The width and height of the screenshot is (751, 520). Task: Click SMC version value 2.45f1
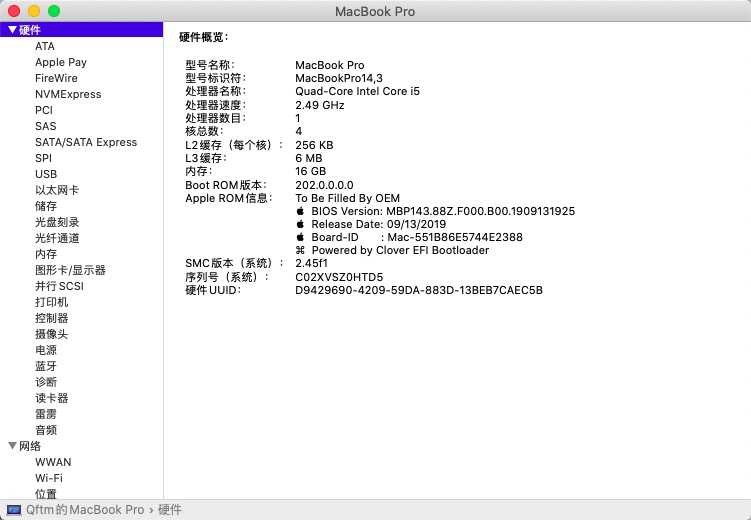point(311,263)
